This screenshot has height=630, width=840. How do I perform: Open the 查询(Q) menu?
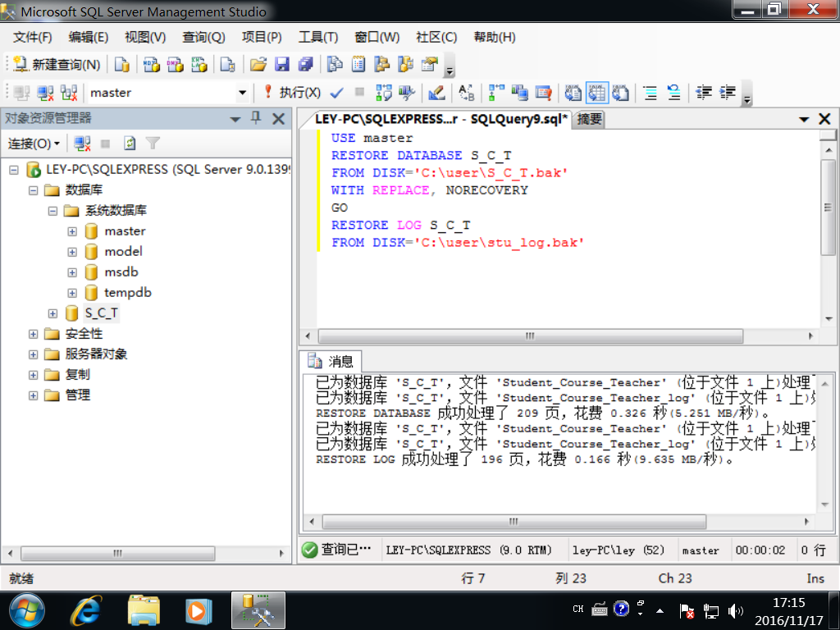point(203,37)
